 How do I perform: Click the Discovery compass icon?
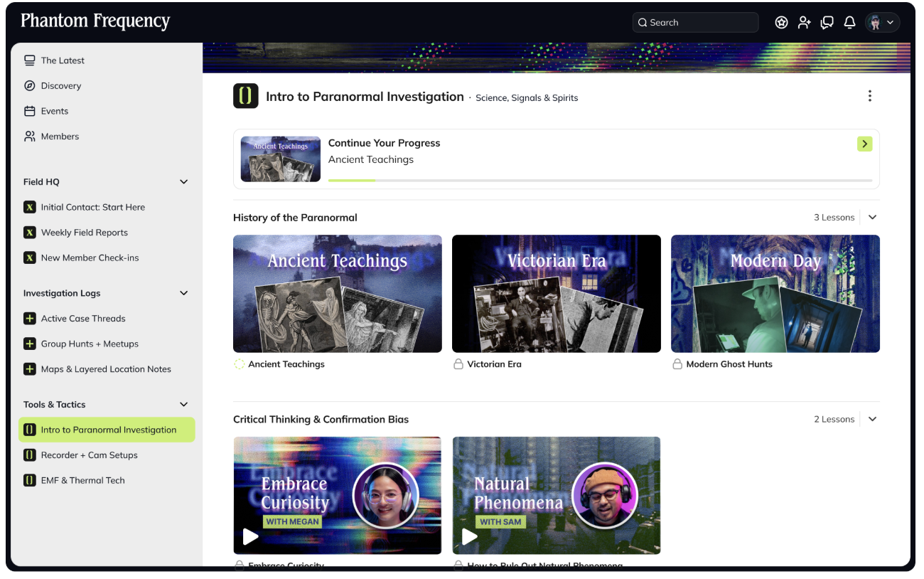(x=29, y=86)
